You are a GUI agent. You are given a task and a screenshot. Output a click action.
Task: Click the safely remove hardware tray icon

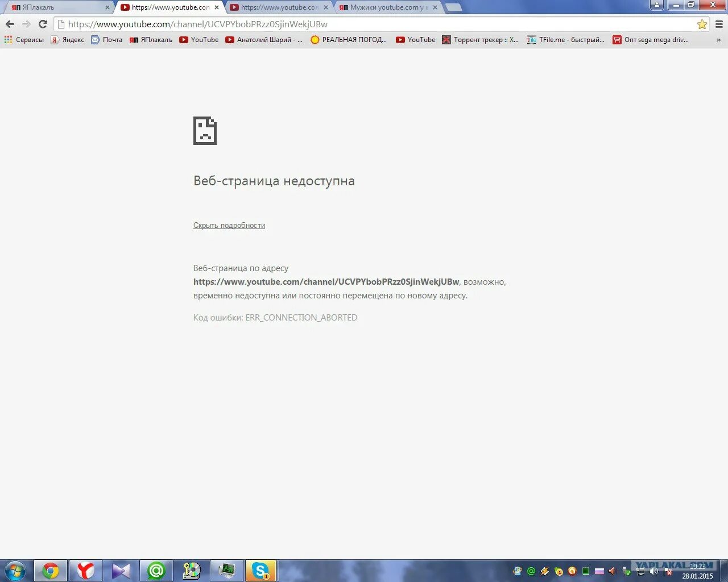click(x=627, y=571)
